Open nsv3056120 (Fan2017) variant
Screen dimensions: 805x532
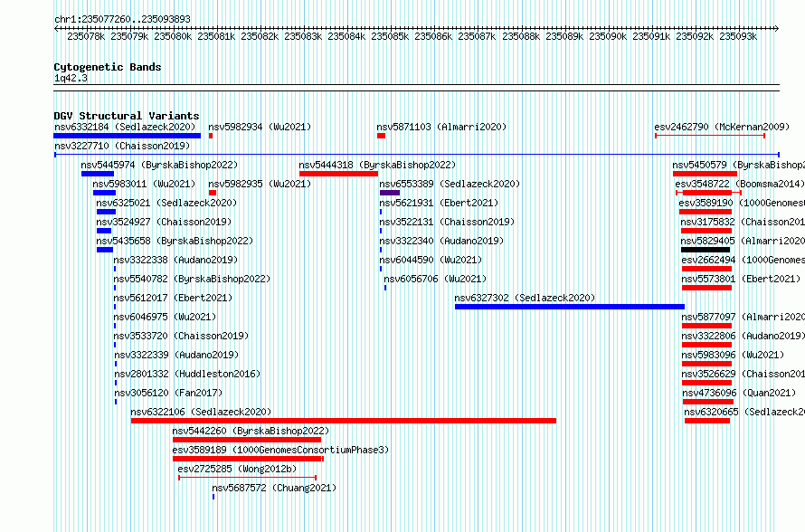(168, 393)
